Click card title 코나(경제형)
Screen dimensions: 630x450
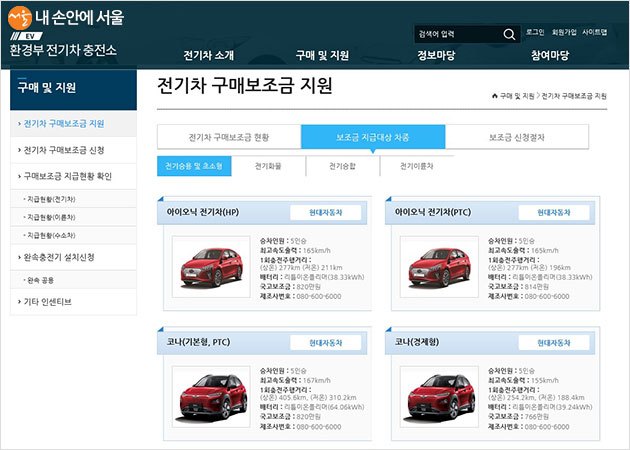coord(417,342)
